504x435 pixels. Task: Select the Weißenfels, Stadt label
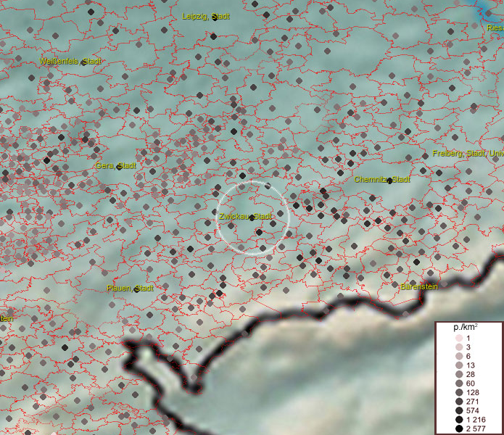[70, 61]
